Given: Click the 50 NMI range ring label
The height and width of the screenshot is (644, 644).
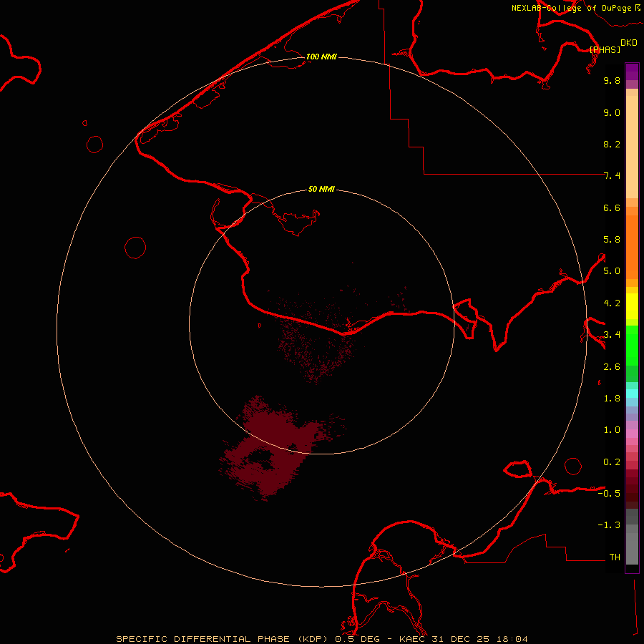Looking at the screenshot, I should [x=321, y=190].
